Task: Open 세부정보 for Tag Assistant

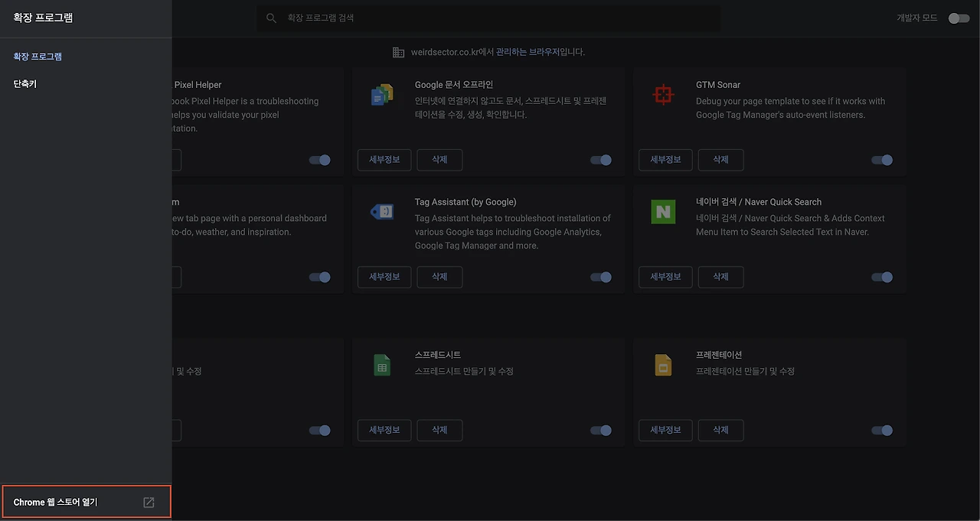Action: click(384, 277)
